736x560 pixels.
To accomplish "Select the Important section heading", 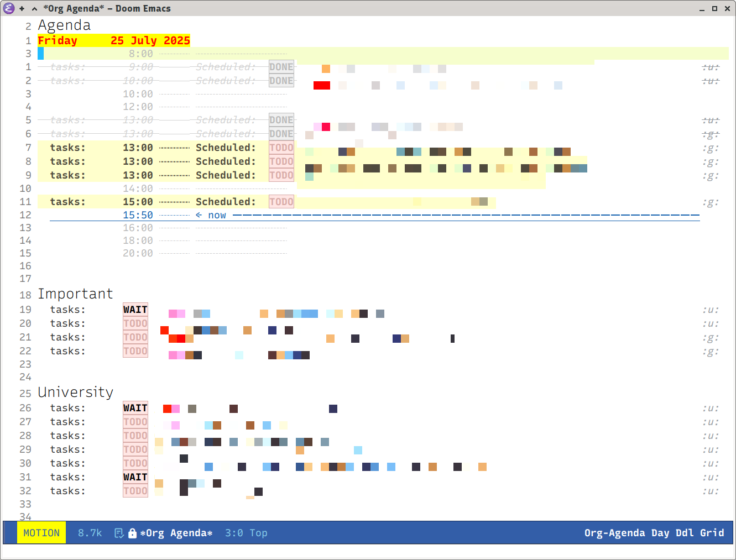I will pos(75,294).
